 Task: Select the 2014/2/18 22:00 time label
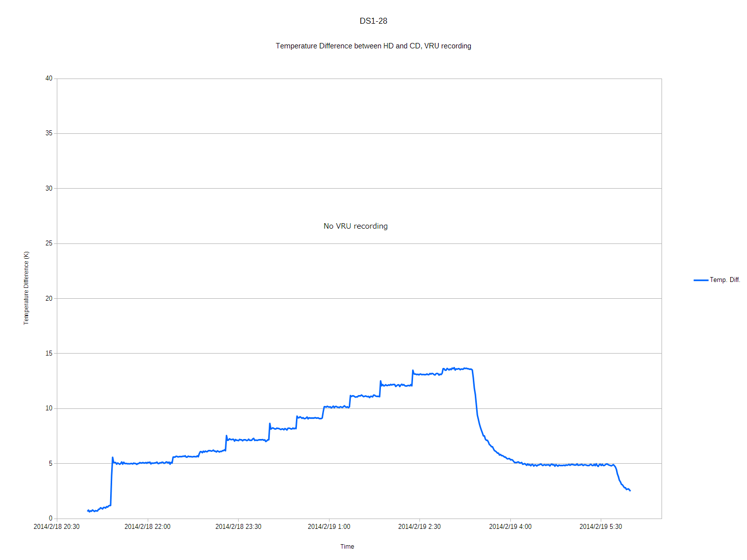(147, 527)
